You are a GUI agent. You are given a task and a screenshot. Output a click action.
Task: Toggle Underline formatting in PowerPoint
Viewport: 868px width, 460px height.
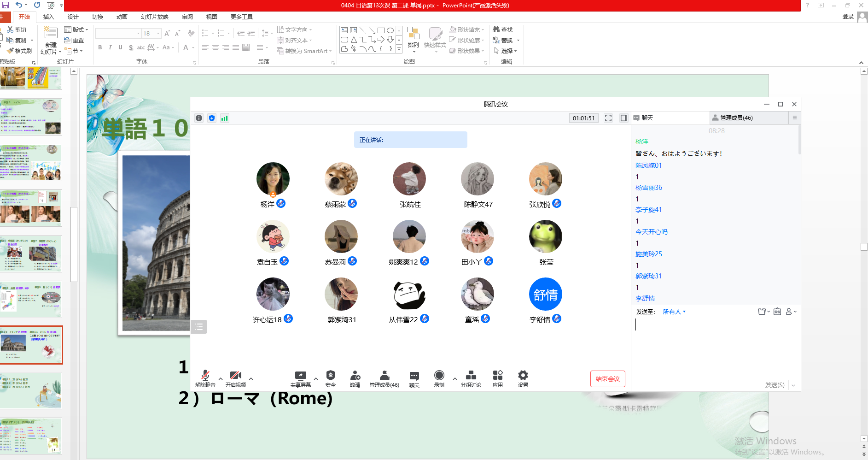[120, 47]
